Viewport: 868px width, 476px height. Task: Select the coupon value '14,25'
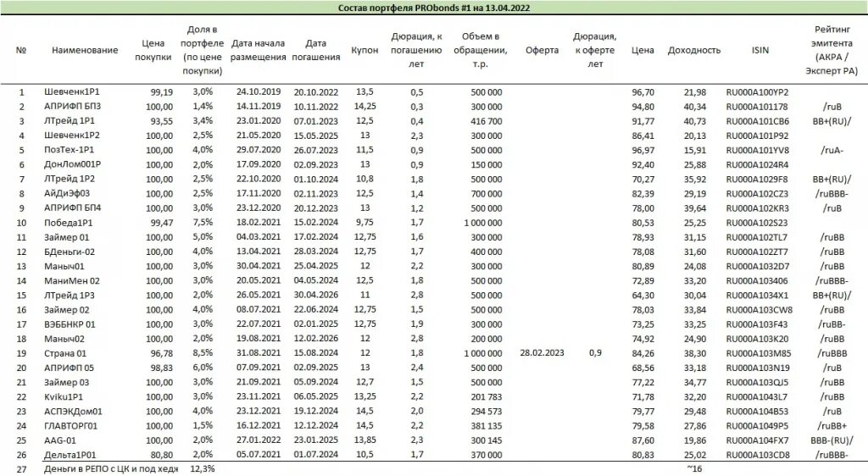tap(364, 106)
